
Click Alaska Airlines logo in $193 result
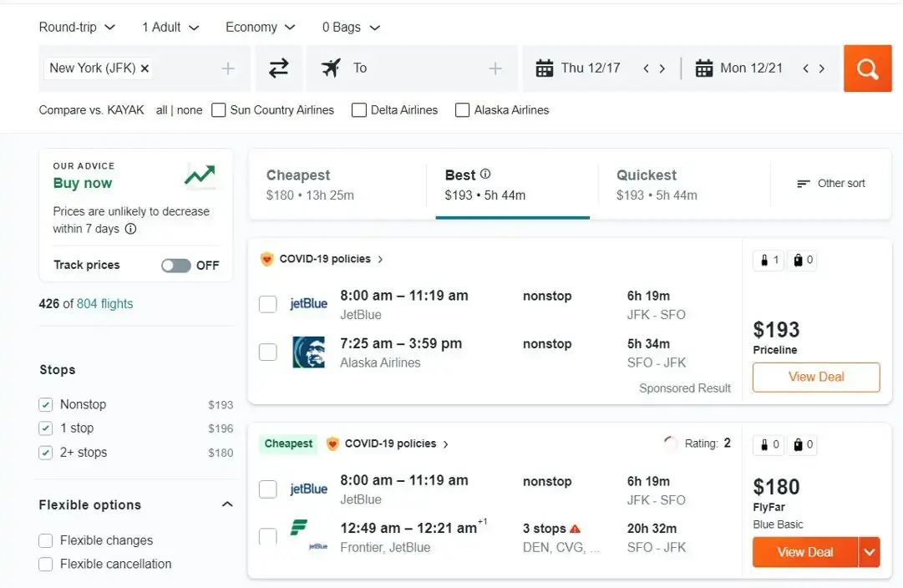tap(309, 352)
